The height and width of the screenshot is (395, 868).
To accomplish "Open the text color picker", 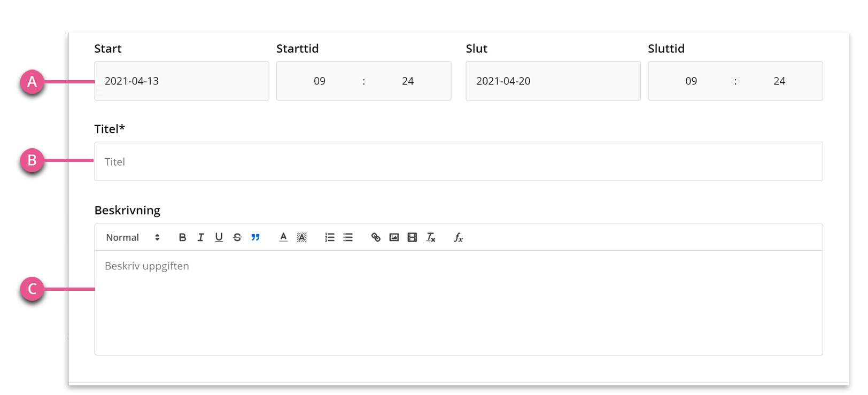I will [283, 237].
